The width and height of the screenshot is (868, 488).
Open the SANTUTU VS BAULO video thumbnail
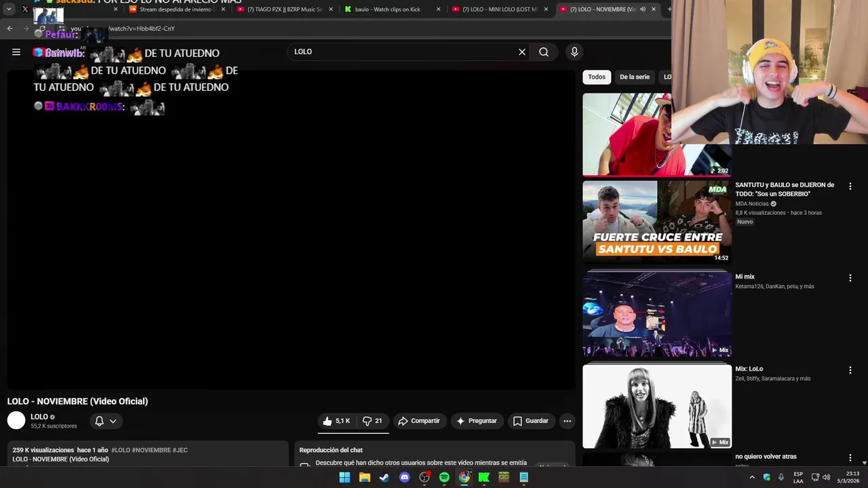click(657, 221)
